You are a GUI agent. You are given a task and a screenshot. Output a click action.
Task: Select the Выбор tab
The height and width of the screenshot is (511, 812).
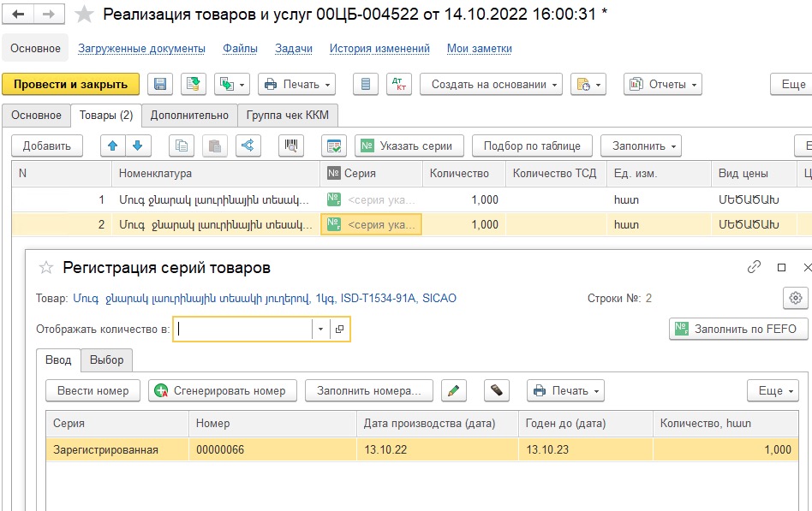107,360
